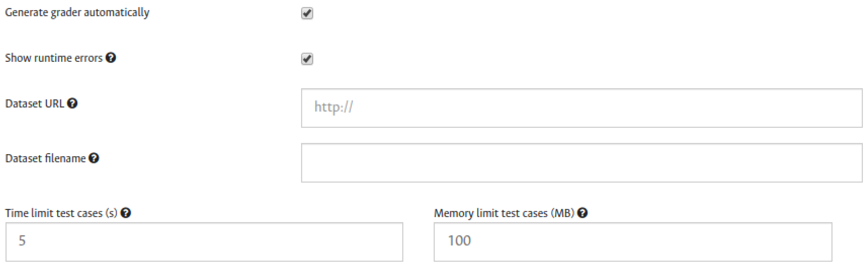Screen dimensions: 868x268
Task: Click the "Show runtime errors" label text
Action: [54, 58]
